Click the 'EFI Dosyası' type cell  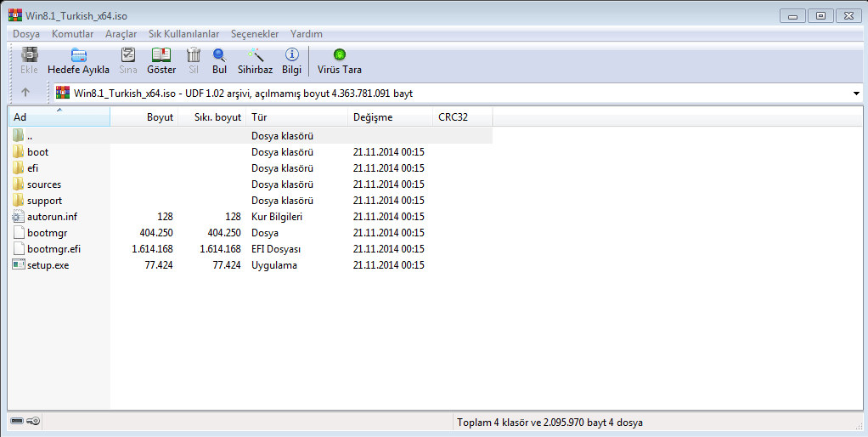[x=276, y=249]
